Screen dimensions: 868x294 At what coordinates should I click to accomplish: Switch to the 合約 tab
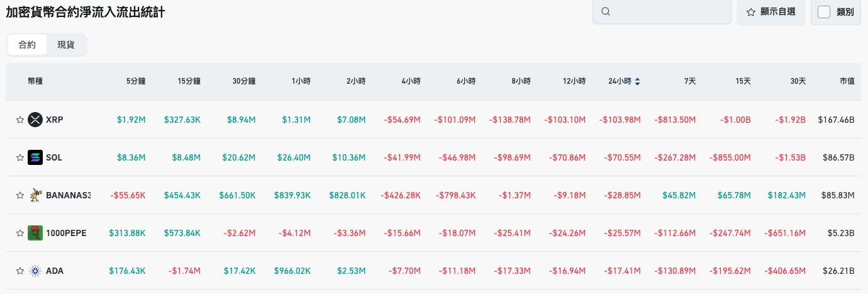pyautogui.click(x=27, y=45)
